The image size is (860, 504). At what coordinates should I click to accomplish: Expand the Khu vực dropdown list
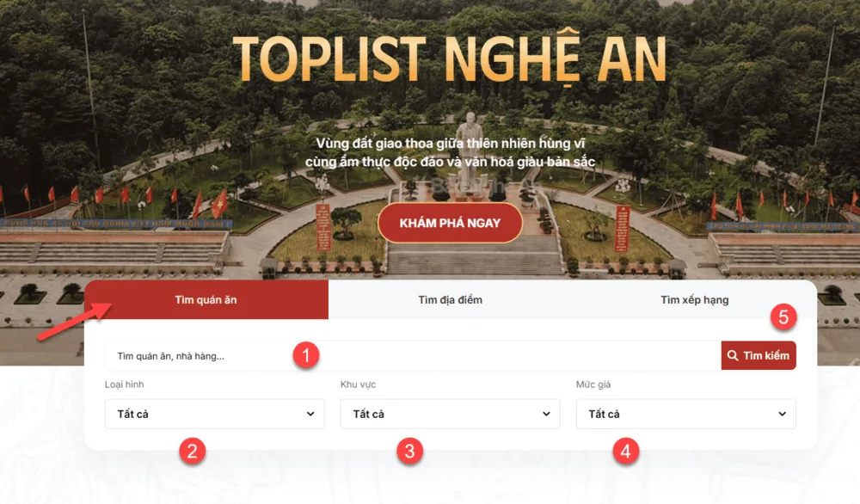(x=451, y=414)
